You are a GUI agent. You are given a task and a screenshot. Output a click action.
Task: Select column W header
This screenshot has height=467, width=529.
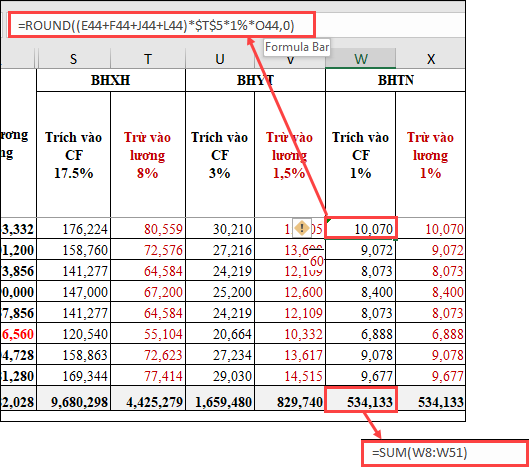(361, 59)
